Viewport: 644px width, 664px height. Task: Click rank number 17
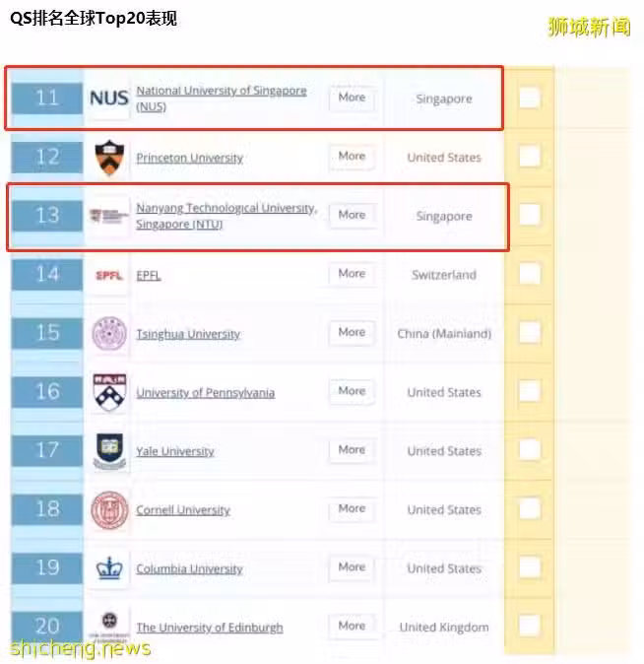[47, 450]
